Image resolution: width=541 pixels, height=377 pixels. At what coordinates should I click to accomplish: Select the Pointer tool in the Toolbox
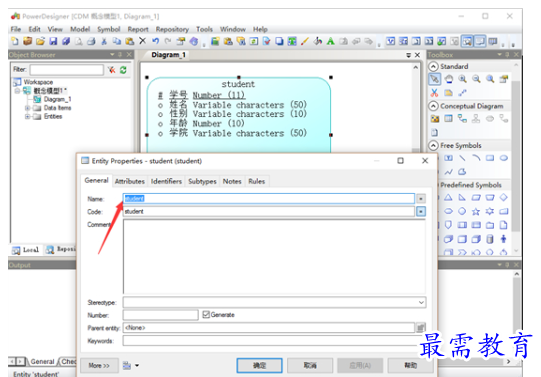434,79
